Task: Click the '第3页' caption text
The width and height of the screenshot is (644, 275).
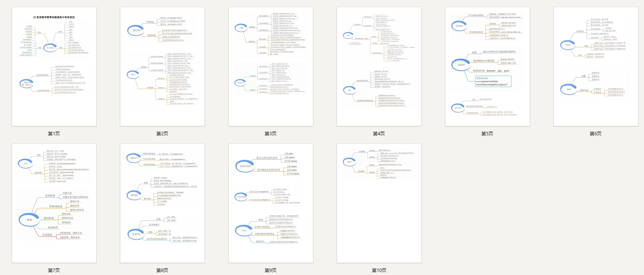Action: pos(270,134)
